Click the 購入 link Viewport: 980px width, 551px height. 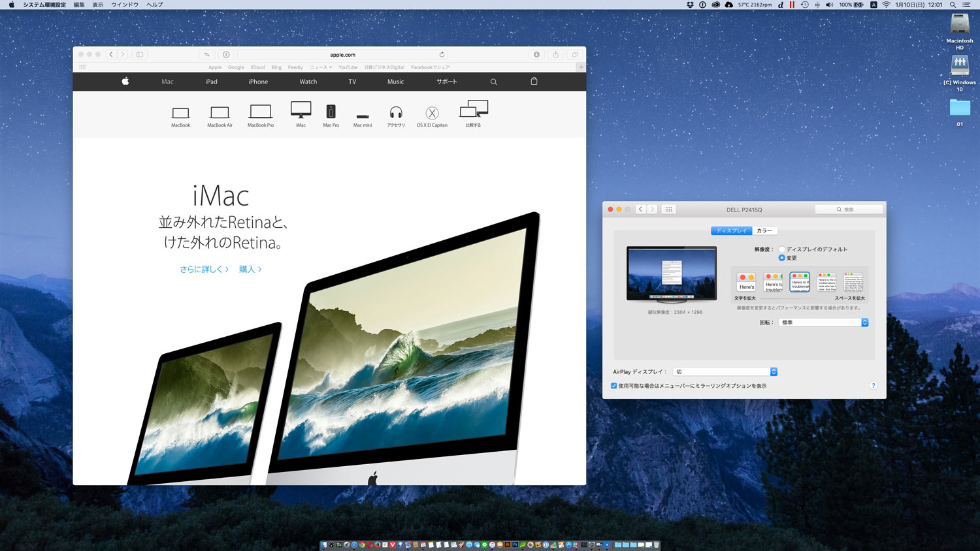[x=250, y=269]
